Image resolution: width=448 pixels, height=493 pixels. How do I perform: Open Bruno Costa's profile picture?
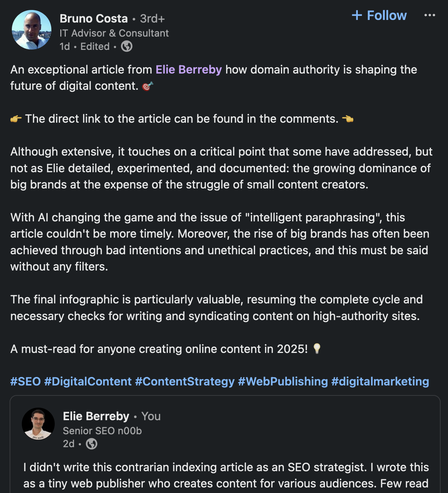coord(31,30)
